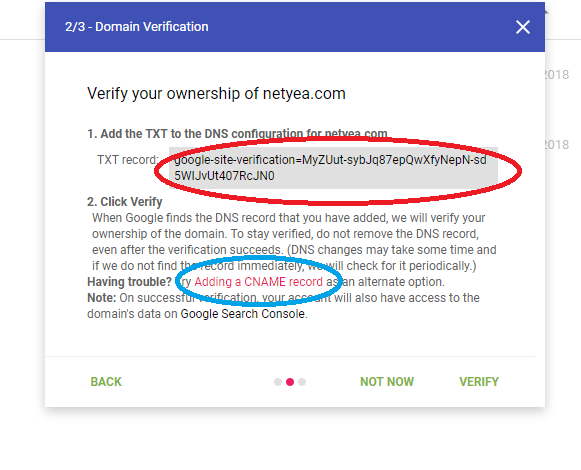581x470 pixels.
Task: Click the 'TXT record:' label
Action: pos(128,160)
